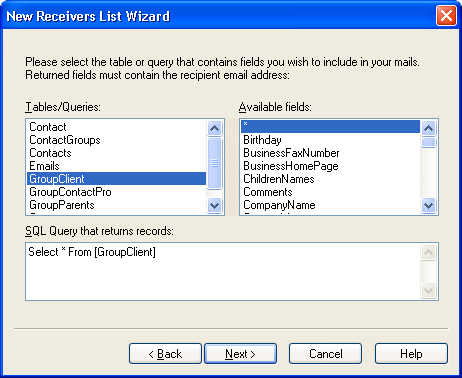
Task: Choose BusinessHomePage field
Action: pyautogui.click(x=330, y=166)
